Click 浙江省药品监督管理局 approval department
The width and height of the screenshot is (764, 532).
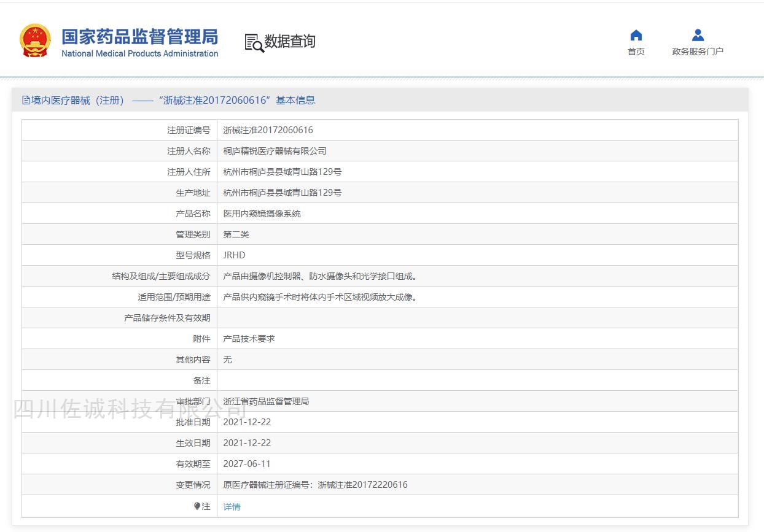tap(266, 401)
